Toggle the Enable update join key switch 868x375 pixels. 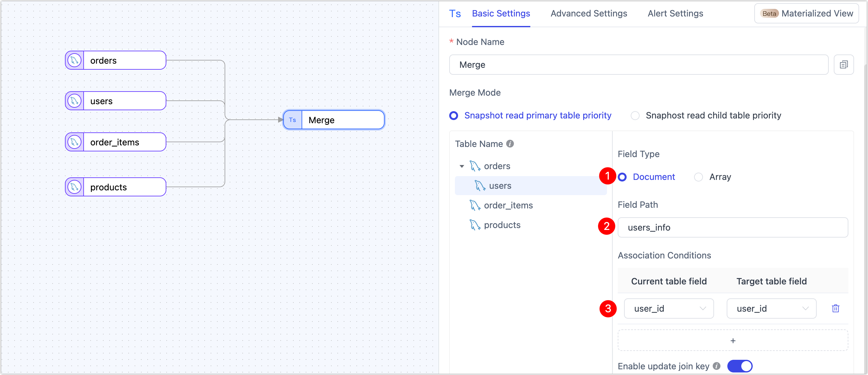point(740,366)
